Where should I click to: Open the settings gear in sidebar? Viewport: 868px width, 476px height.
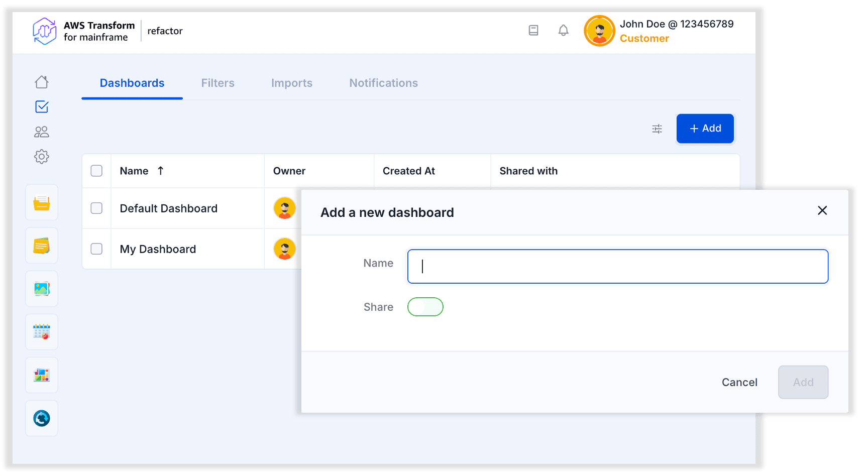pyautogui.click(x=42, y=157)
